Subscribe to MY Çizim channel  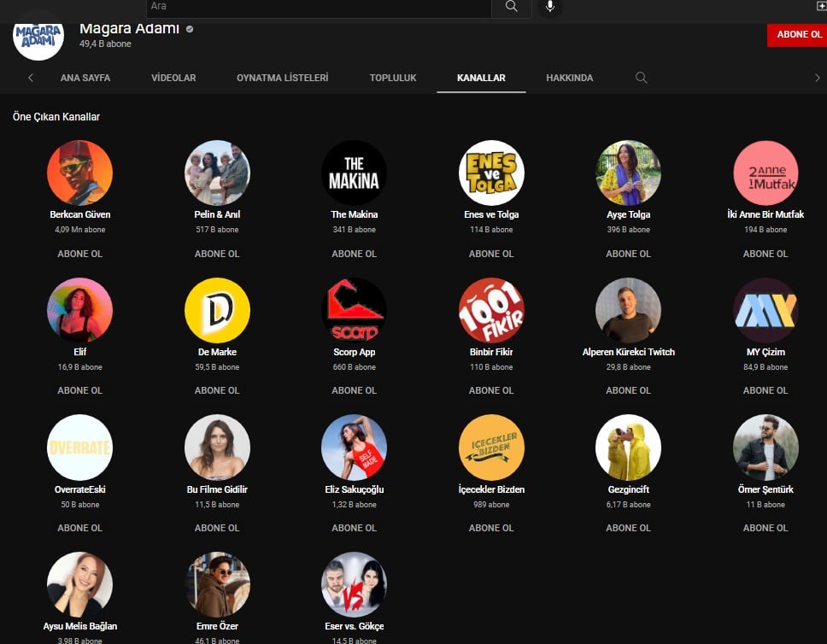pyautogui.click(x=765, y=390)
